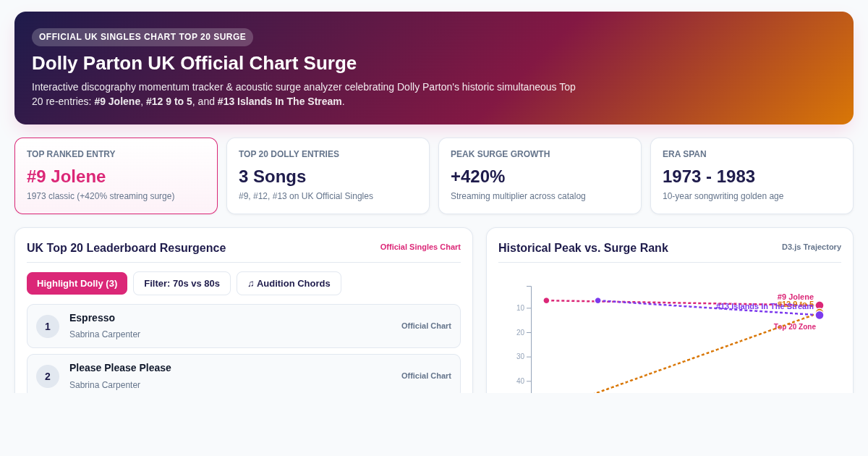Click the UK Top 20 Leaderboard Resurgence heading
Screen dimensions: 868x456
click(126, 248)
